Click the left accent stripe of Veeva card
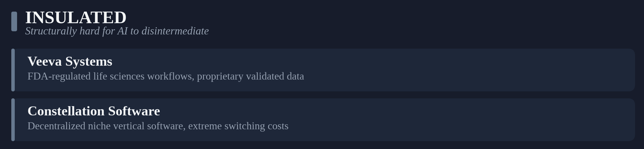 (13, 70)
